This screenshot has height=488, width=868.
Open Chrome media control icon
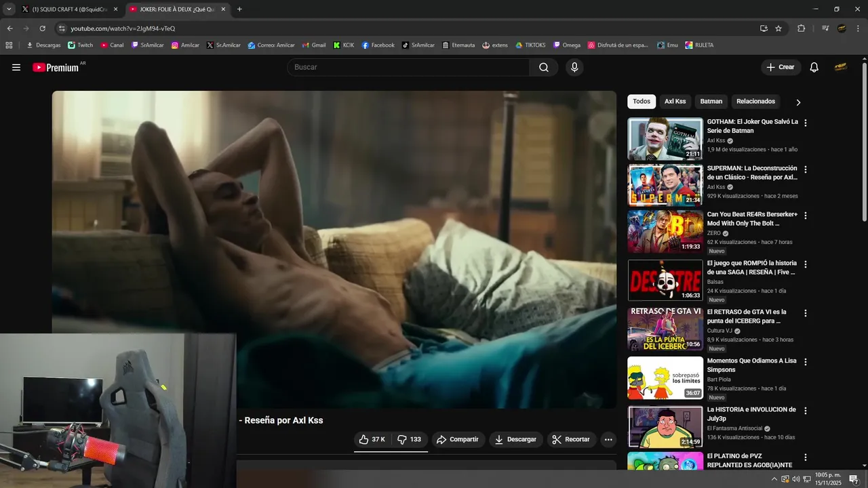tap(825, 28)
